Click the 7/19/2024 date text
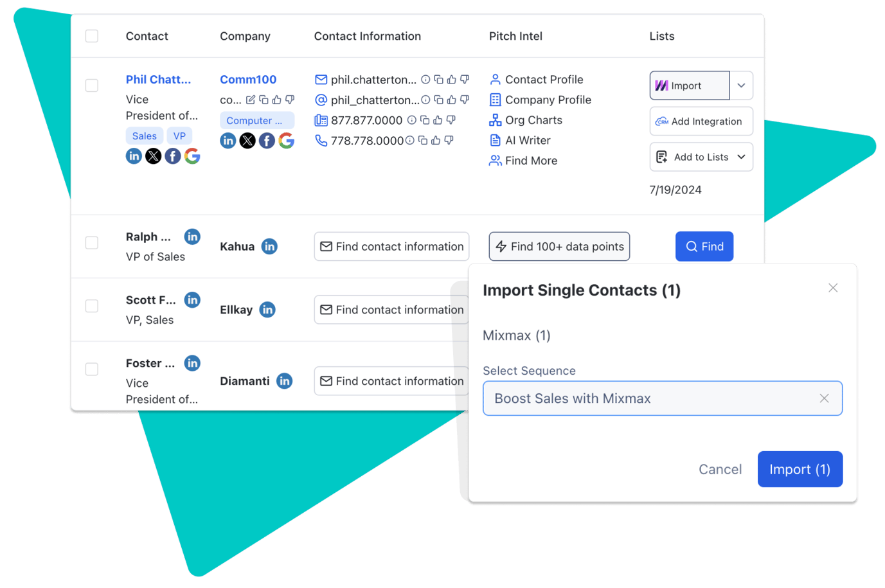The height and width of the screenshot is (588, 885). tap(675, 190)
